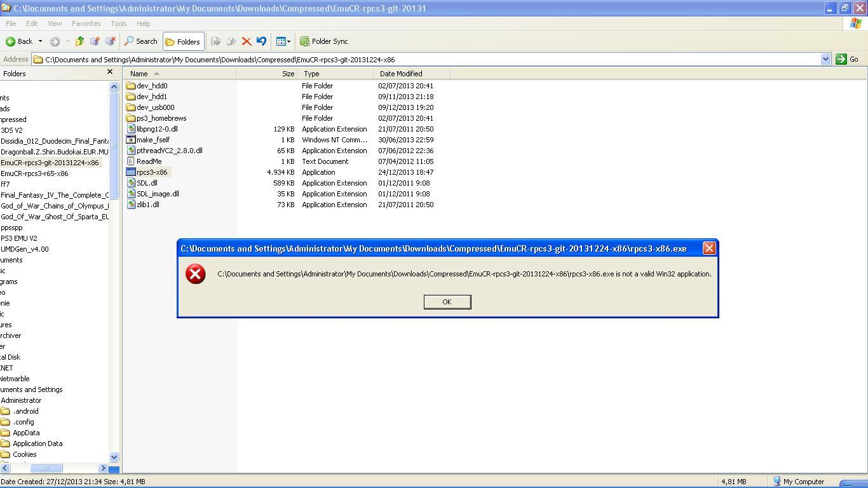Click the dev_hdd0 folder icon
Screen dimensions: 868x488
131,86
